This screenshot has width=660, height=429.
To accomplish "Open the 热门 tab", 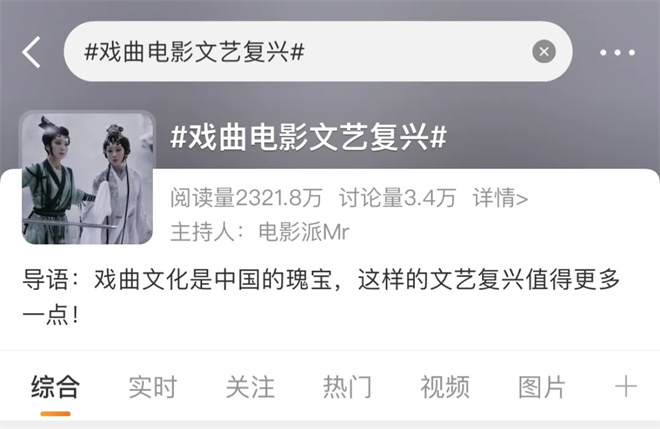I will click(x=347, y=387).
